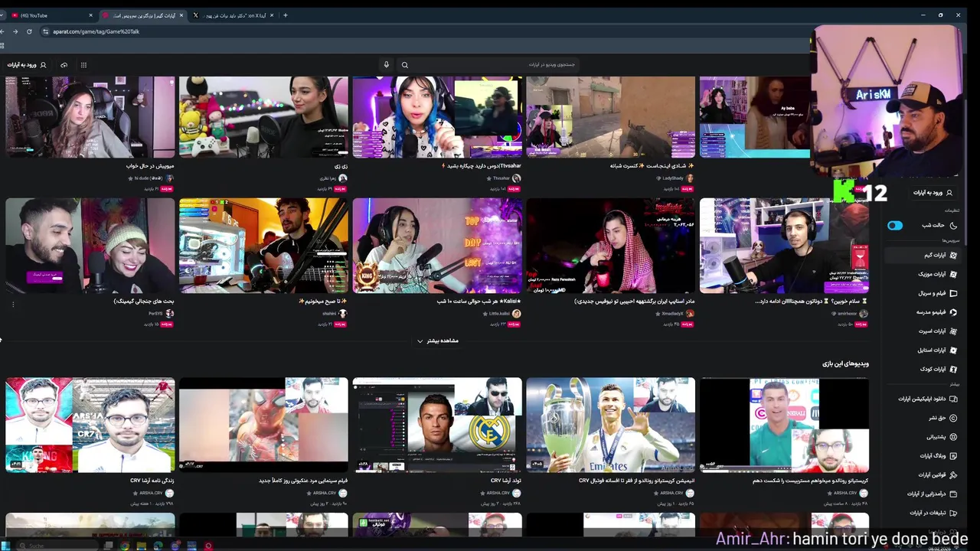This screenshot has height=551, width=980.
Task: Expand the مشاهده بیشتر show more chevron
Action: 420,341
